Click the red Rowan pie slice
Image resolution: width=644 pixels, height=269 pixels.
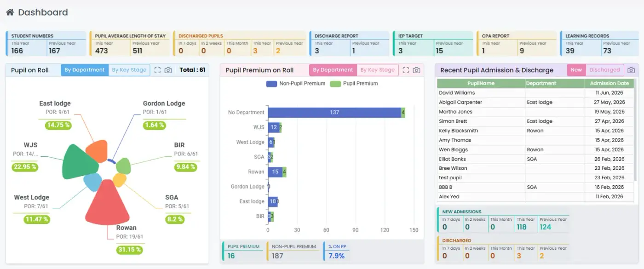click(x=107, y=205)
